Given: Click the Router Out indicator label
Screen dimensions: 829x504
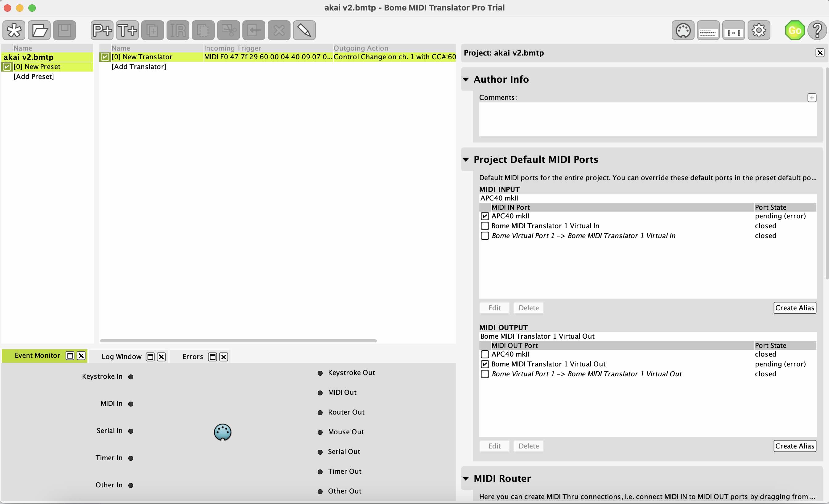Looking at the screenshot, I should pyautogui.click(x=346, y=412).
